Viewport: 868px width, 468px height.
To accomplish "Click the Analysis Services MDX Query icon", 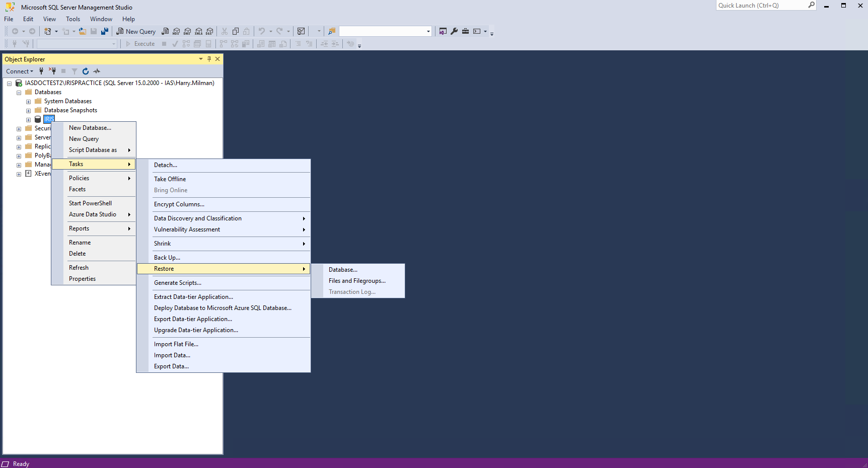I will coord(176,31).
